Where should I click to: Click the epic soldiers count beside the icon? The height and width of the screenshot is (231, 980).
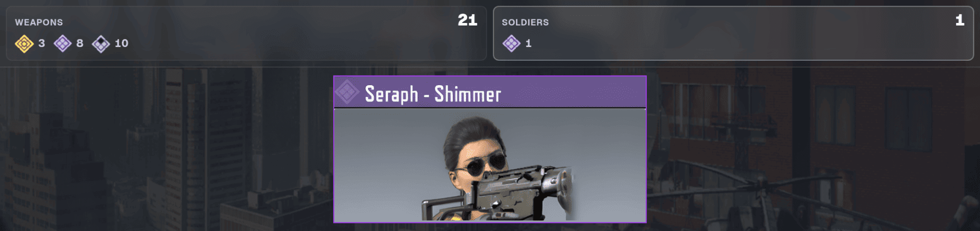[528, 43]
